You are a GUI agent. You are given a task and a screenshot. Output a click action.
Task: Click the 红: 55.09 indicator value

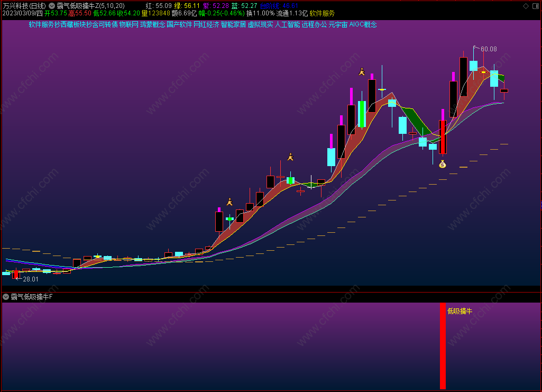(159, 6)
